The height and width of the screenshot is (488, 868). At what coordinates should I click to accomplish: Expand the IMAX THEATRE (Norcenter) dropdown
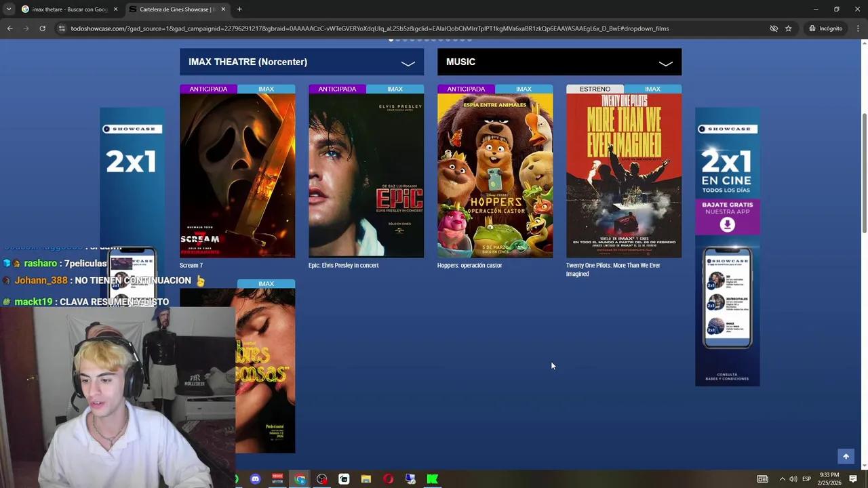point(302,62)
